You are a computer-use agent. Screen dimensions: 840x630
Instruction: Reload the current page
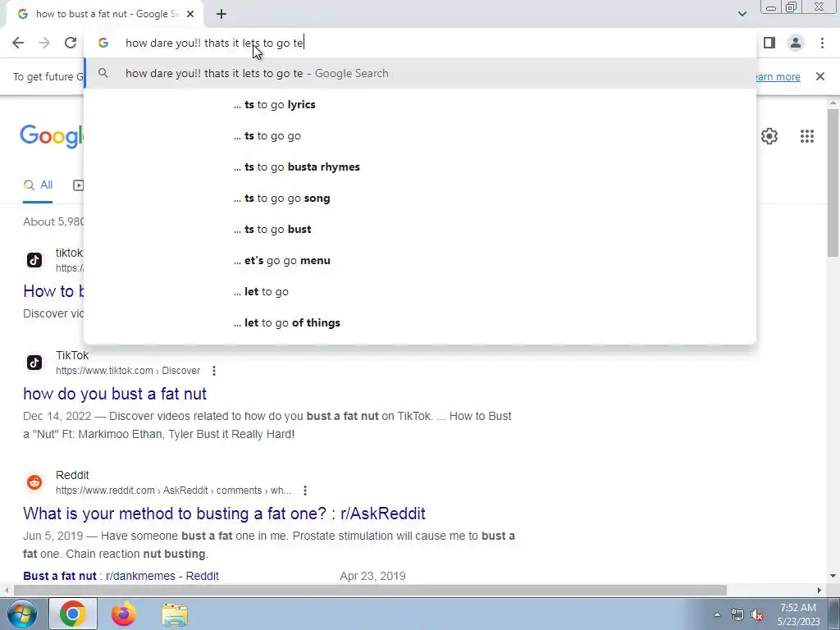pyautogui.click(x=71, y=43)
